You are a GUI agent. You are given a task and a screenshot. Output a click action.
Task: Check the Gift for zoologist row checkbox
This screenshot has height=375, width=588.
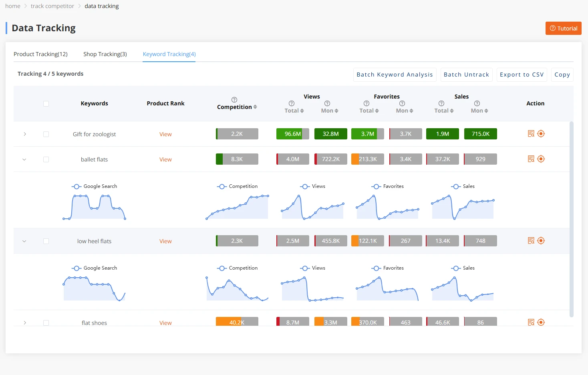pyautogui.click(x=46, y=134)
